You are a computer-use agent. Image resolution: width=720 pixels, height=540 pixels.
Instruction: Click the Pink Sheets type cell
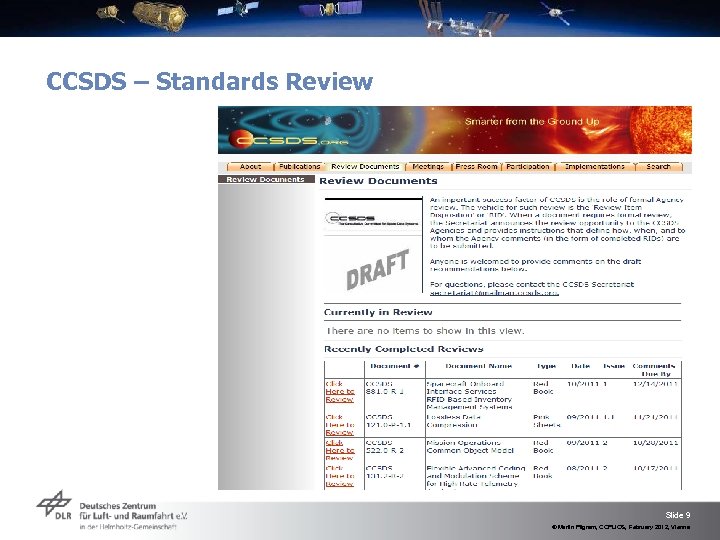[x=546, y=421]
